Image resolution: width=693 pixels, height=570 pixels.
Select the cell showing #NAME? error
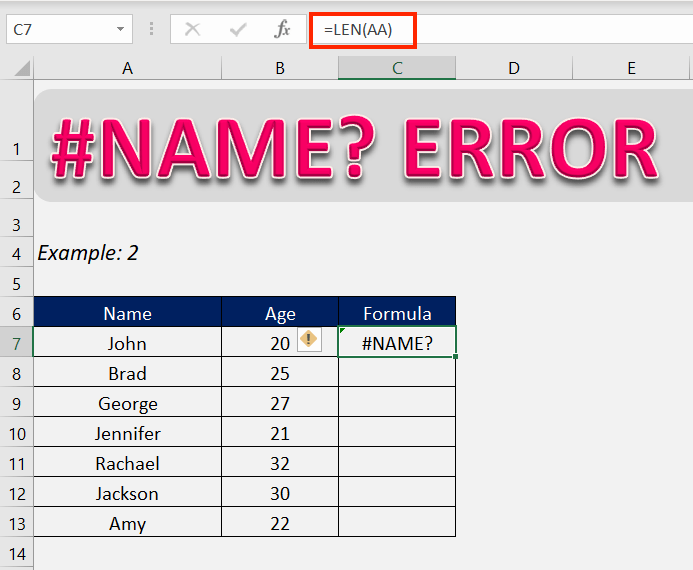click(x=397, y=342)
